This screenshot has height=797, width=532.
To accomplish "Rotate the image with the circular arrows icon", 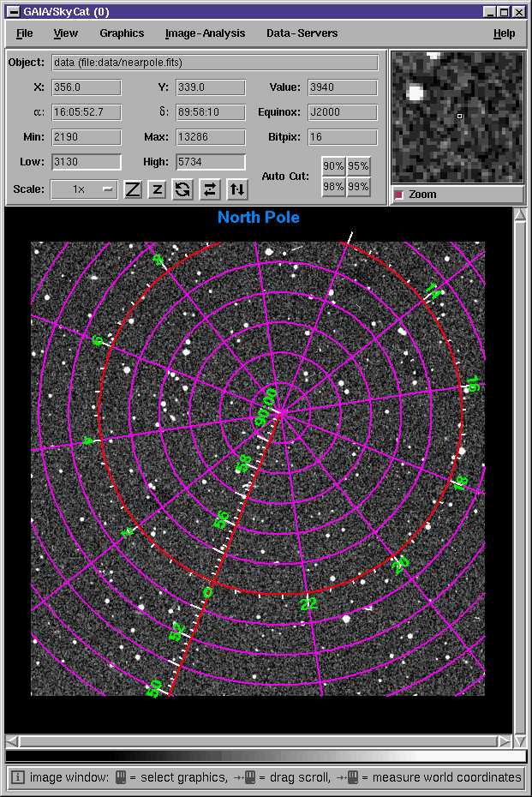I will 182,189.
